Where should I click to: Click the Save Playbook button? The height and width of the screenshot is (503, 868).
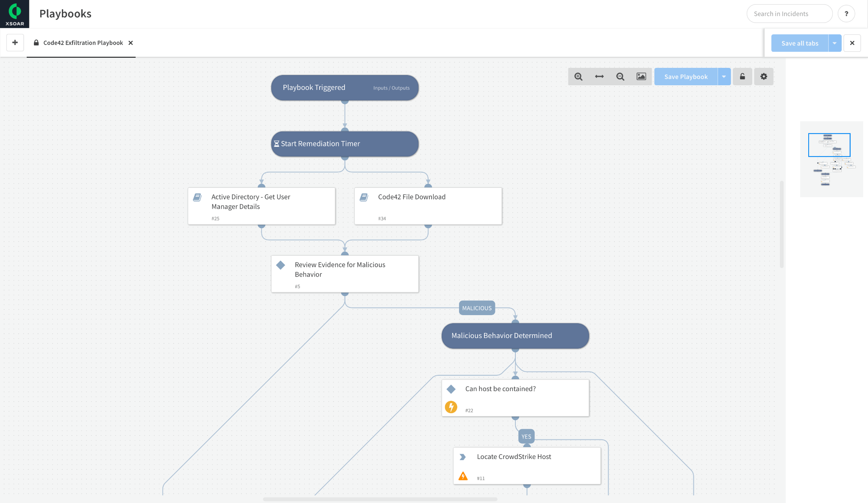pyautogui.click(x=686, y=76)
